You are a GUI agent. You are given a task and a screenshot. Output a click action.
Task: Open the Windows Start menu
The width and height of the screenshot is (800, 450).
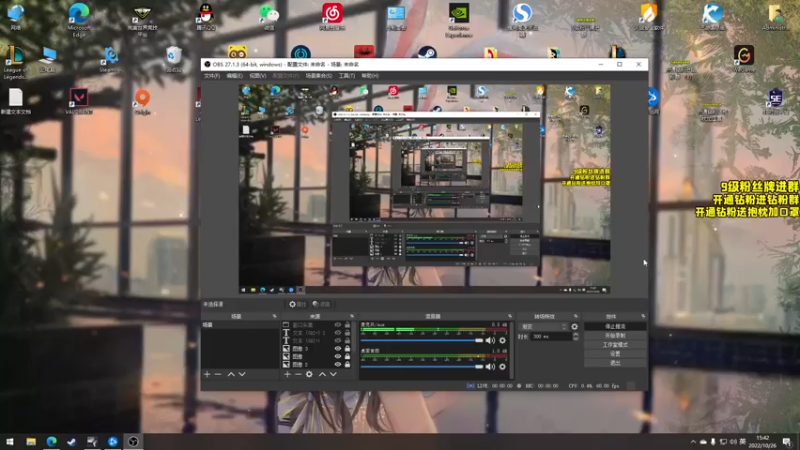pos(10,441)
